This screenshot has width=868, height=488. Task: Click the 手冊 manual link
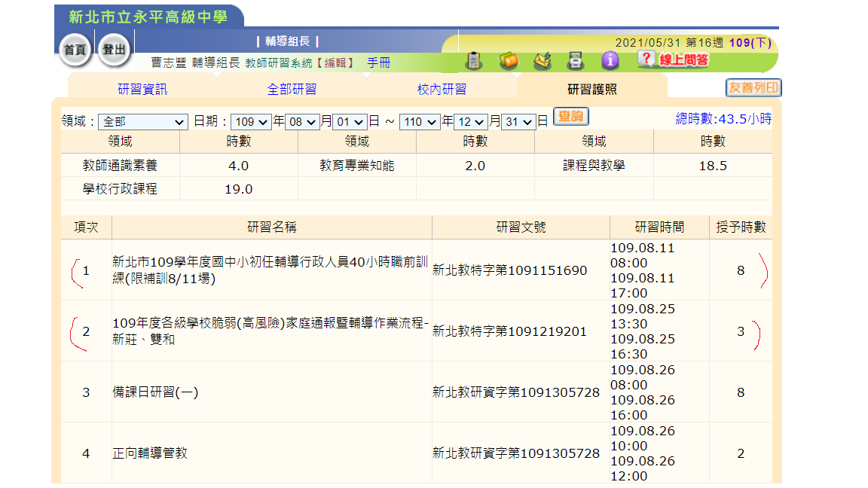379,63
